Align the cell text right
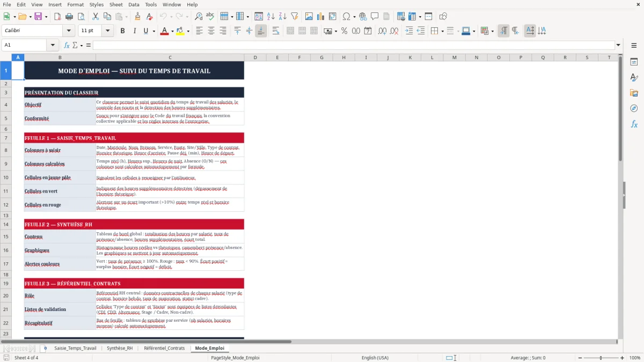Viewport: 644px width, 362px height. pos(222,31)
